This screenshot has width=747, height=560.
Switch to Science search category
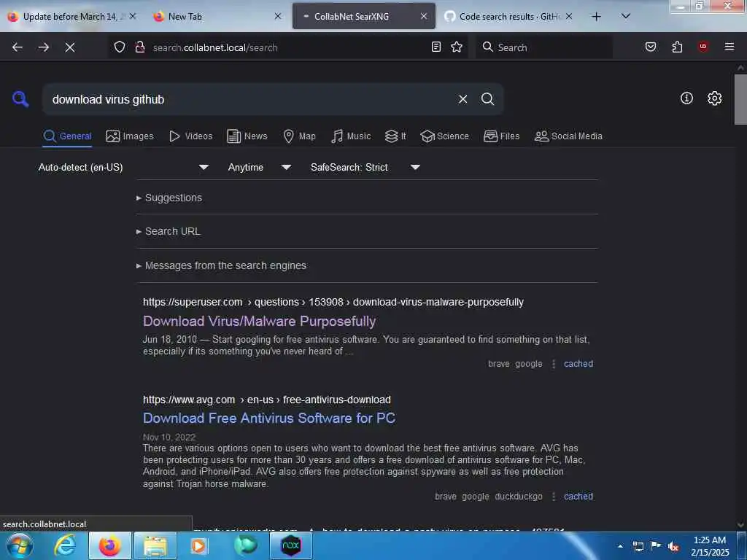pos(444,136)
